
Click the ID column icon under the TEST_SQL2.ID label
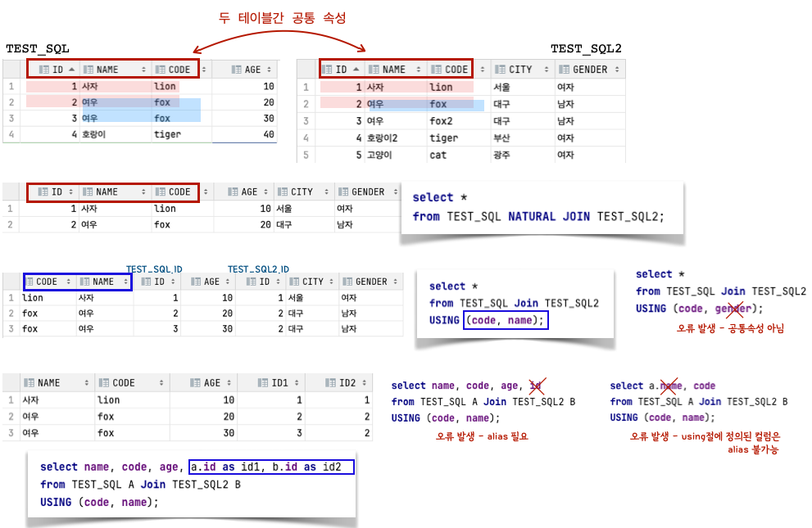click(x=252, y=282)
